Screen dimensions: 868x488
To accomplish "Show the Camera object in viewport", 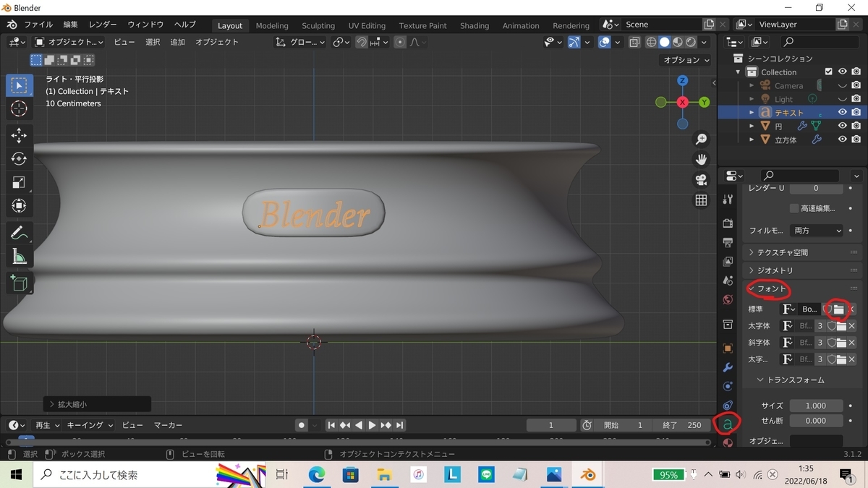I will point(843,85).
